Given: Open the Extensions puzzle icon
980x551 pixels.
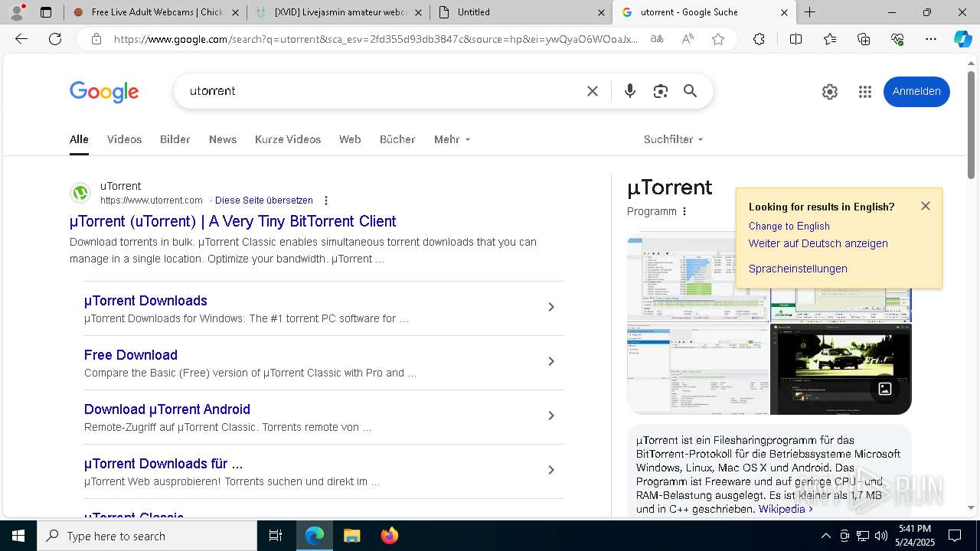Looking at the screenshot, I should pyautogui.click(x=759, y=39).
